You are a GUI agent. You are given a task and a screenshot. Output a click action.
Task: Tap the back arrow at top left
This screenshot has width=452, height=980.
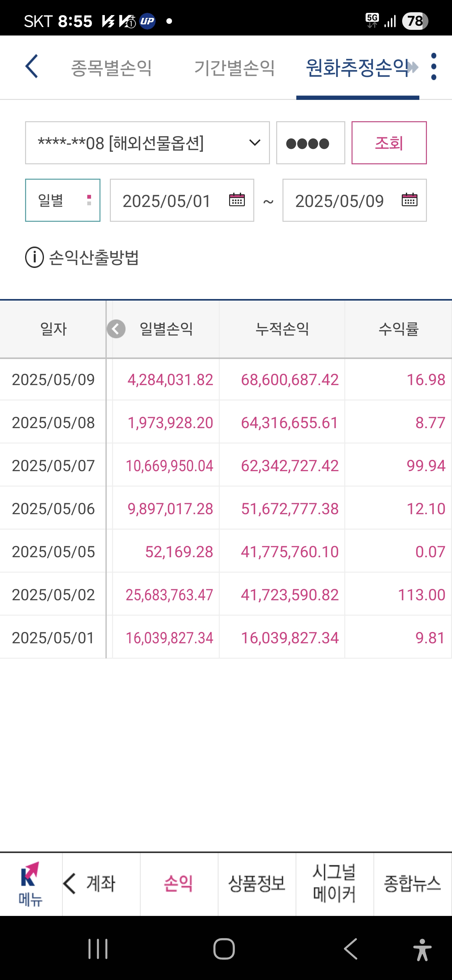[x=32, y=66]
